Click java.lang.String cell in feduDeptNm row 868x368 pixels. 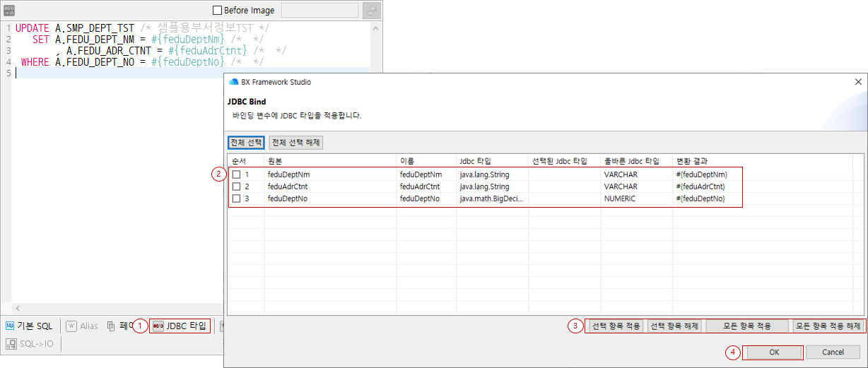click(x=491, y=174)
